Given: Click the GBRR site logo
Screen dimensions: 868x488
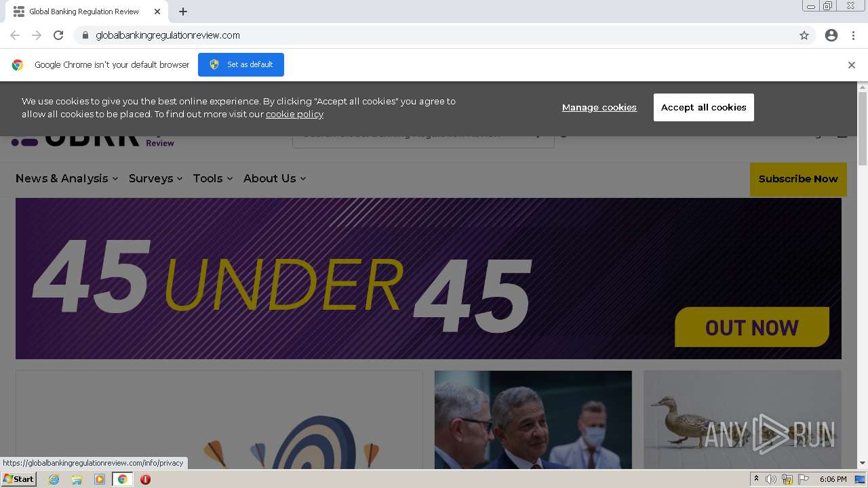Looking at the screenshot, I should [93, 140].
